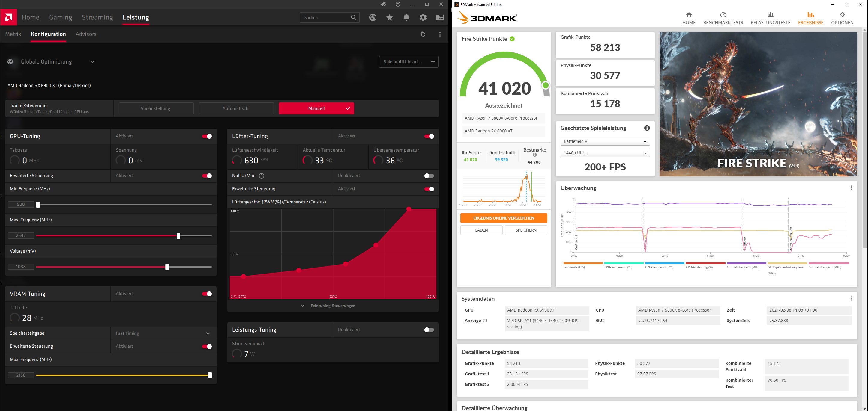The width and height of the screenshot is (868, 411).
Task: Open the web browser globe icon
Action: pos(373,17)
